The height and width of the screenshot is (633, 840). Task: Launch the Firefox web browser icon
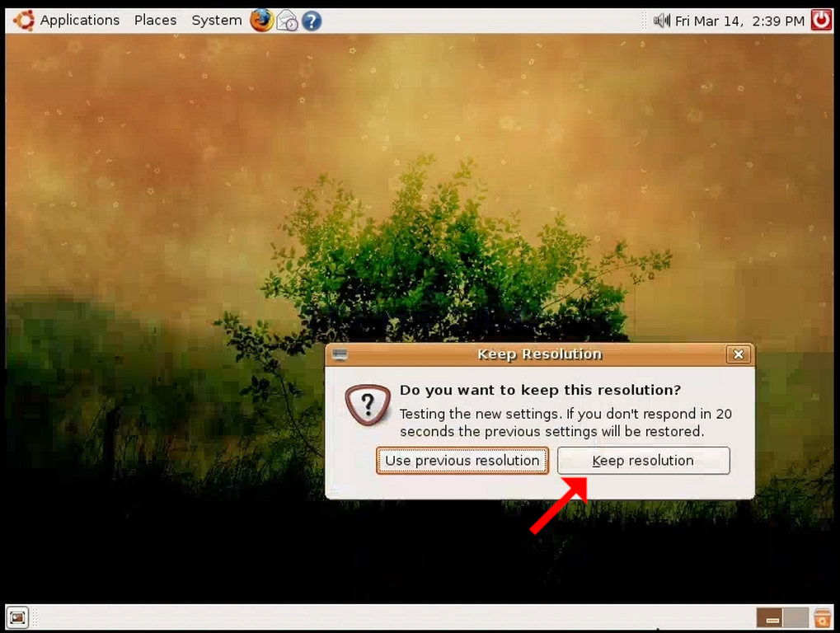261,21
